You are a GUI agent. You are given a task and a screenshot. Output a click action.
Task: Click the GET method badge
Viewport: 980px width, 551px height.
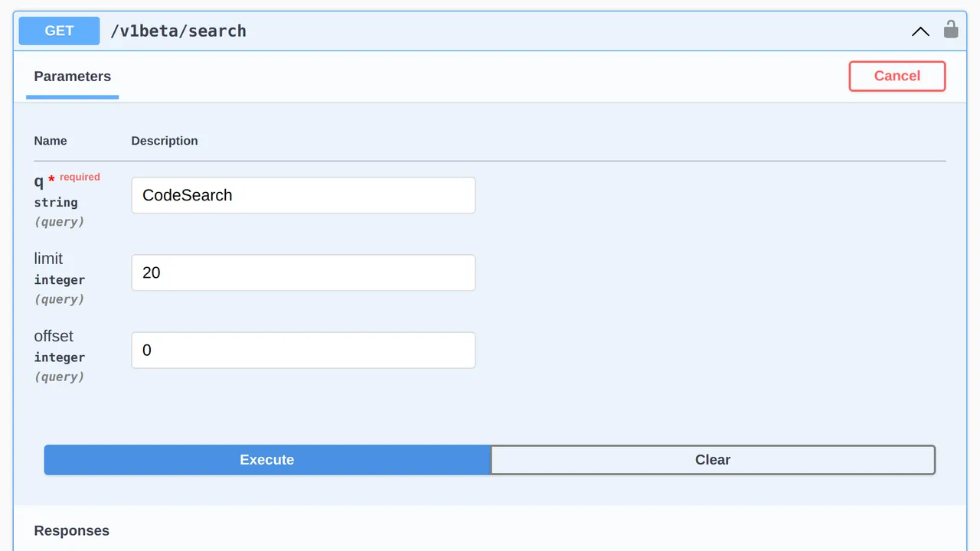pos(59,31)
